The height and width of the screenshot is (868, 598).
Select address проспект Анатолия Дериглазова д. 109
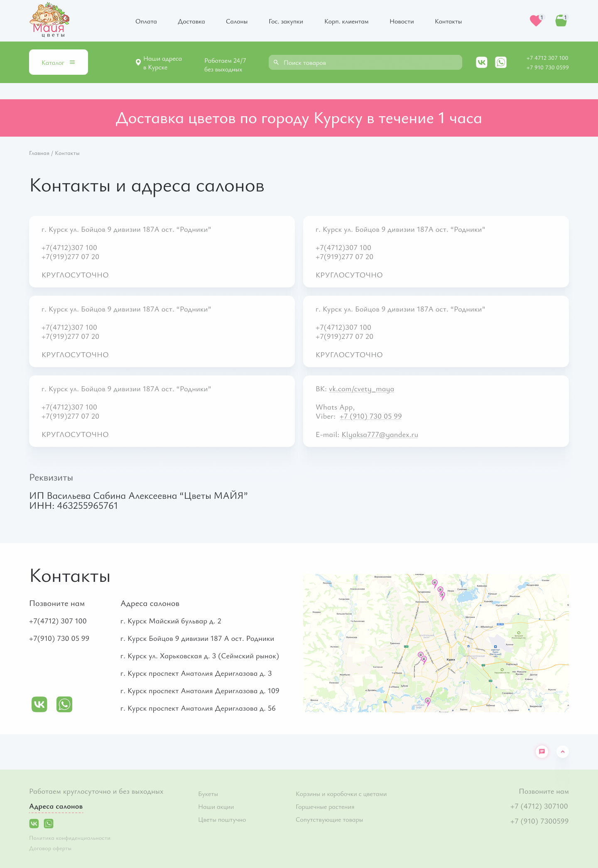[x=200, y=691]
